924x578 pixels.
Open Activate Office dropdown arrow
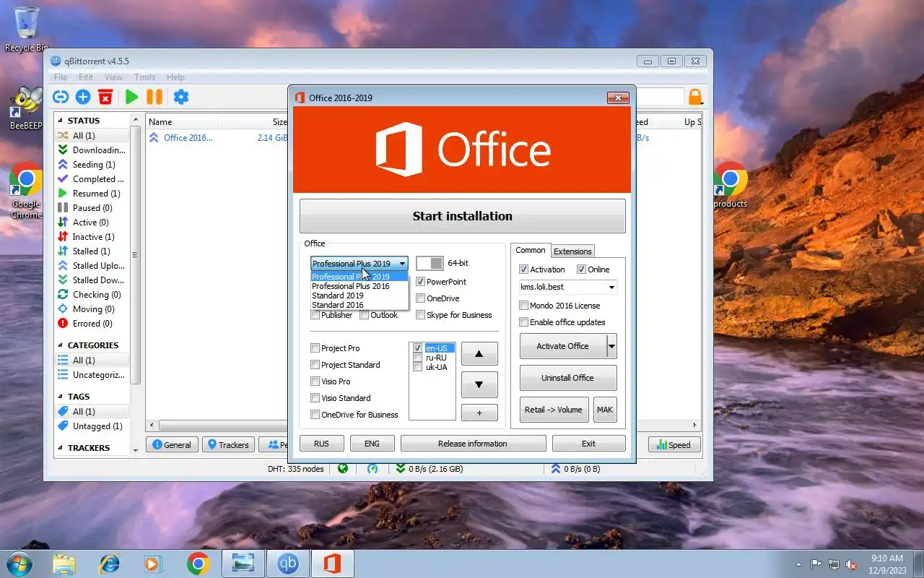point(612,346)
